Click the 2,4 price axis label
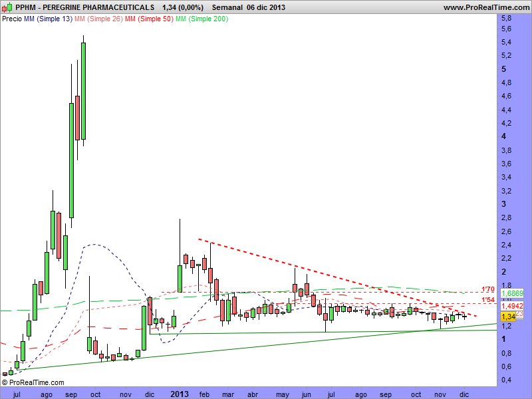The image size is (532, 399). point(507,245)
